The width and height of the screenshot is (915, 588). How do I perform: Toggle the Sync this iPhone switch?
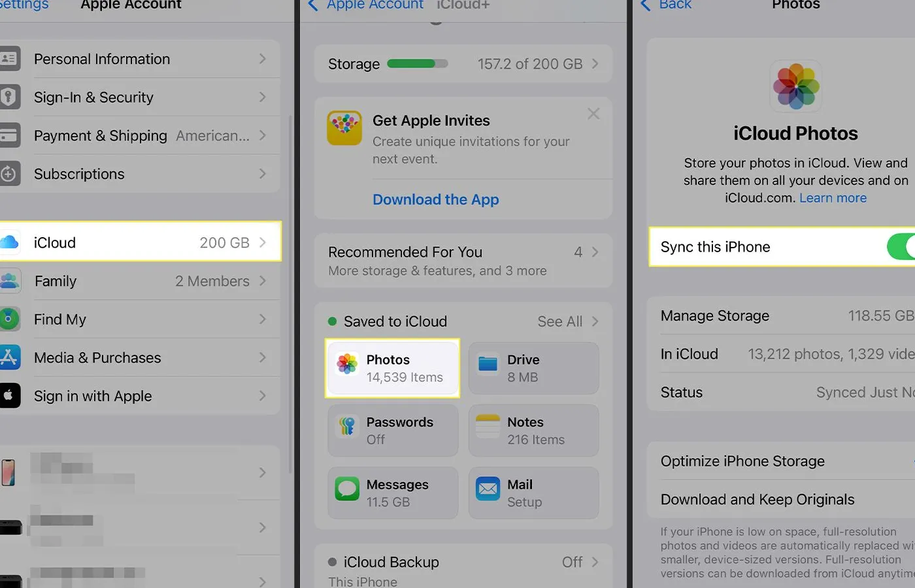[x=901, y=247]
